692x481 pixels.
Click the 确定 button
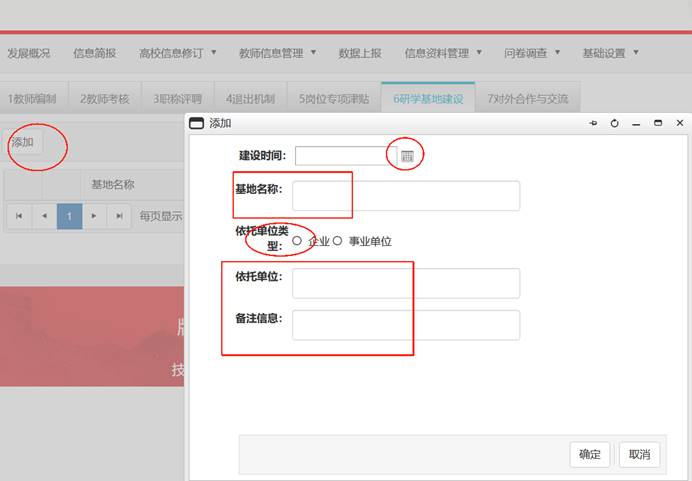click(x=590, y=455)
